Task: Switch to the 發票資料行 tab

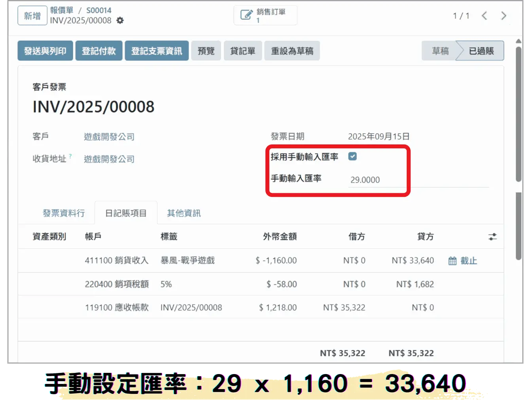Action: coord(64,213)
